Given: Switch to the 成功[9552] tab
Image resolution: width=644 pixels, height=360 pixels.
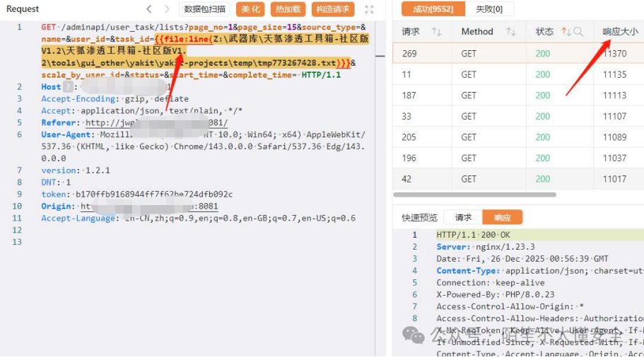Looking at the screenshot, I should pos(433,9).
